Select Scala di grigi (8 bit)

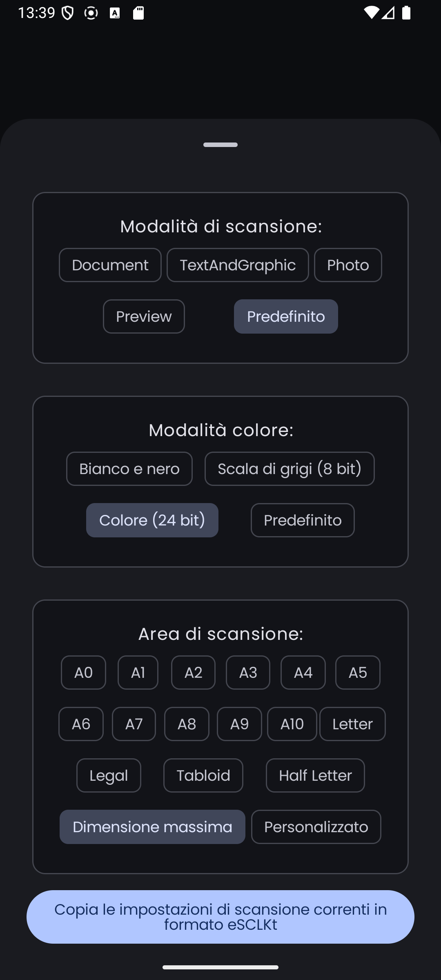pyautogui.click(x=290, y=469)
